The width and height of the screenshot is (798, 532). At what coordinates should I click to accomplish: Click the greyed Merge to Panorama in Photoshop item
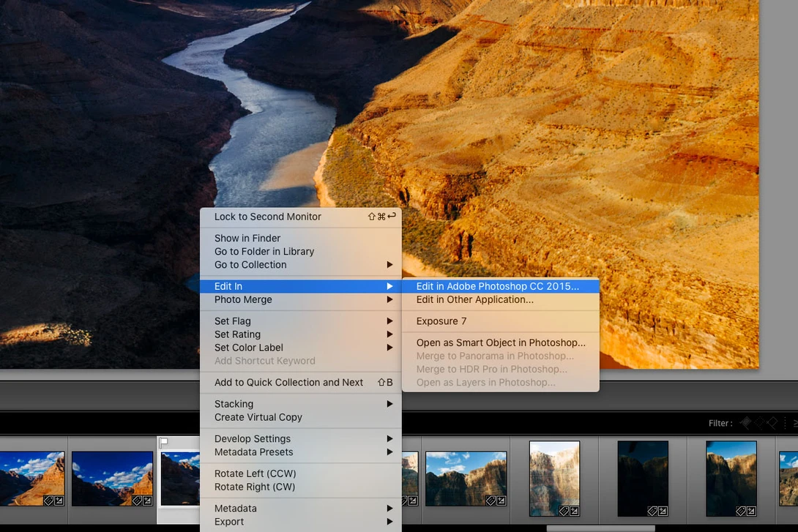pos(500,356)
